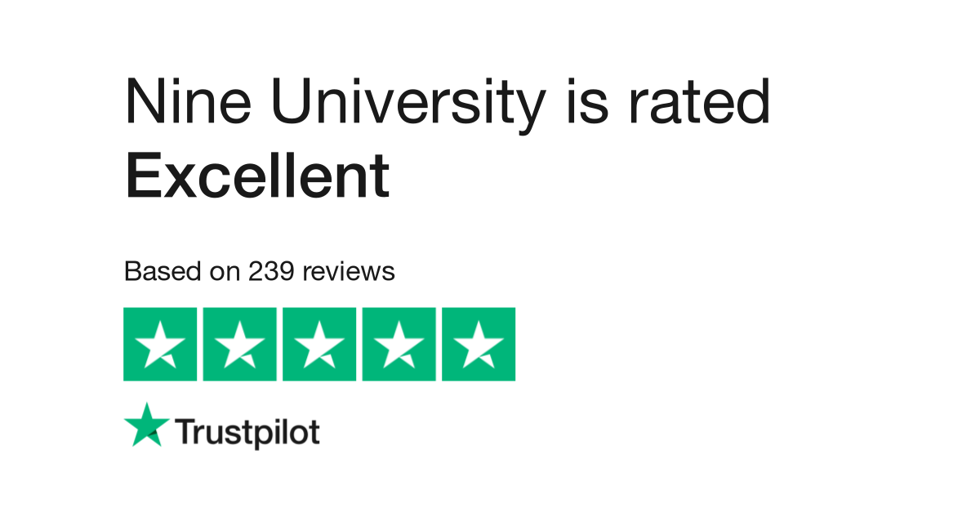Click the word "Based" under the headline
Screen dimensions: 980x512
(x=160, y=271)
